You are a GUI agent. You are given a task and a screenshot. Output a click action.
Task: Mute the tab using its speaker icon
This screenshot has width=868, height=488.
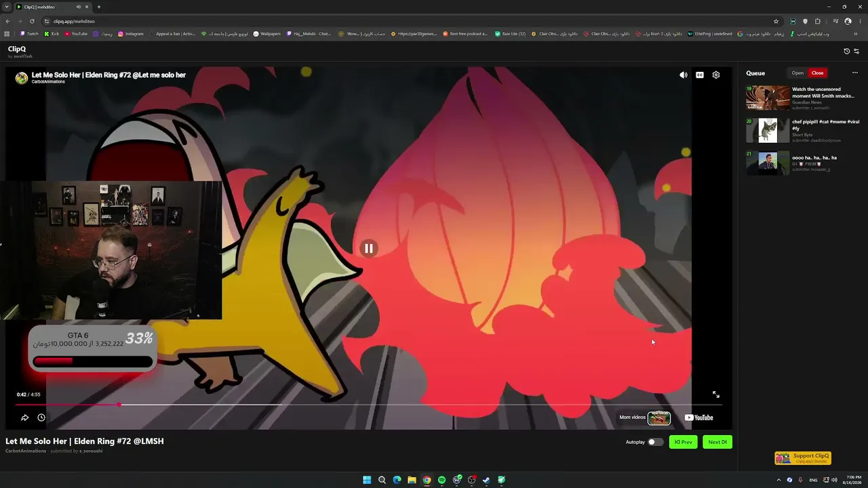tap(79, 7)
